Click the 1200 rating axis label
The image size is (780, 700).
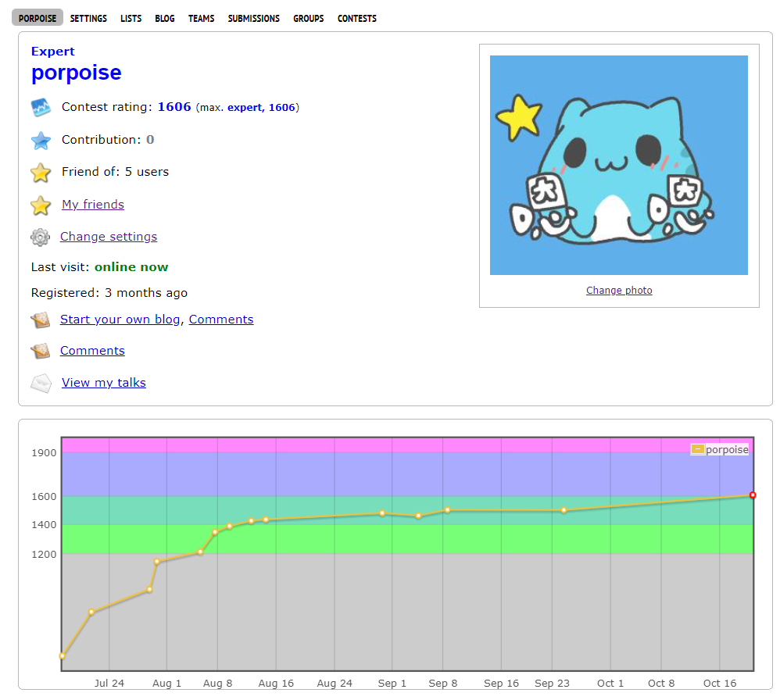click(44, 555)
